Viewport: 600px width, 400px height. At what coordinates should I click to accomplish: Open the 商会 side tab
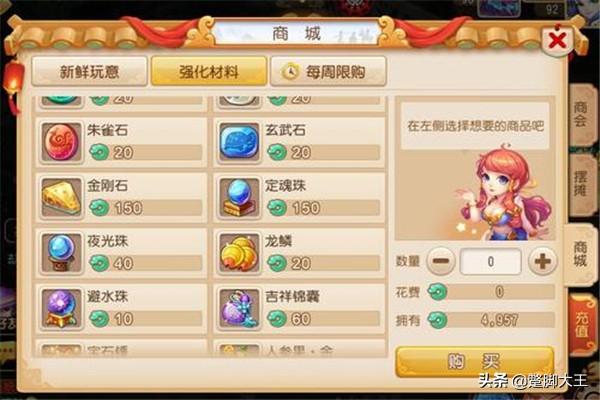[581, 114]
